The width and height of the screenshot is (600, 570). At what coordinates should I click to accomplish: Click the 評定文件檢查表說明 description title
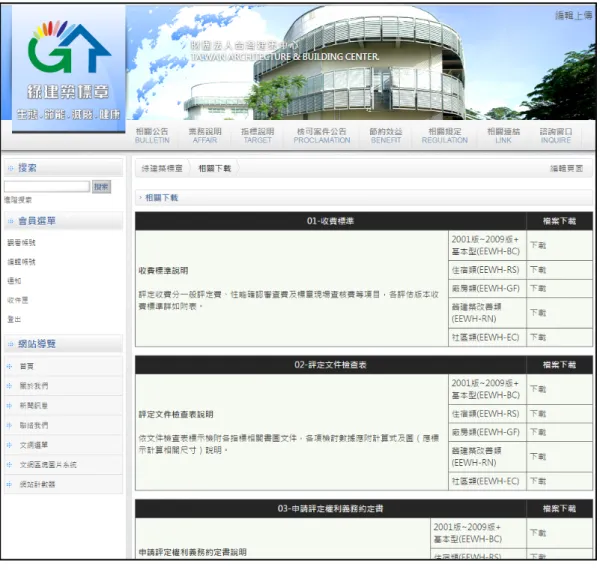pyautogui.click(x=176, y=415)
